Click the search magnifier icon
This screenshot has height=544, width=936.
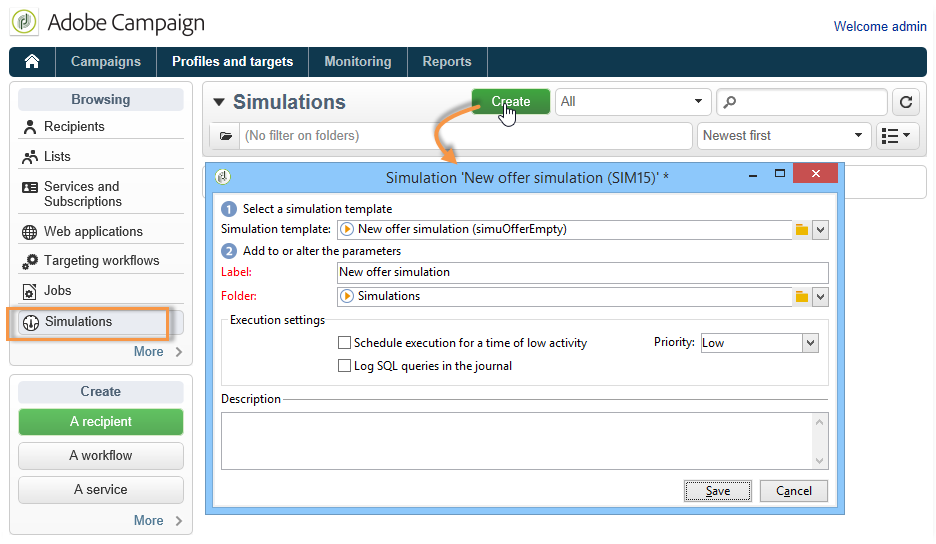pos(729,102)
